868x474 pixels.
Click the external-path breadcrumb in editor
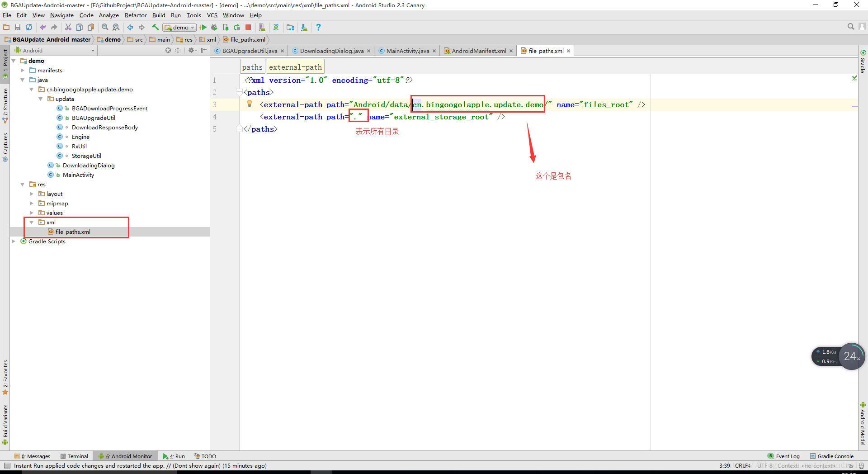[x=295, y=67]
